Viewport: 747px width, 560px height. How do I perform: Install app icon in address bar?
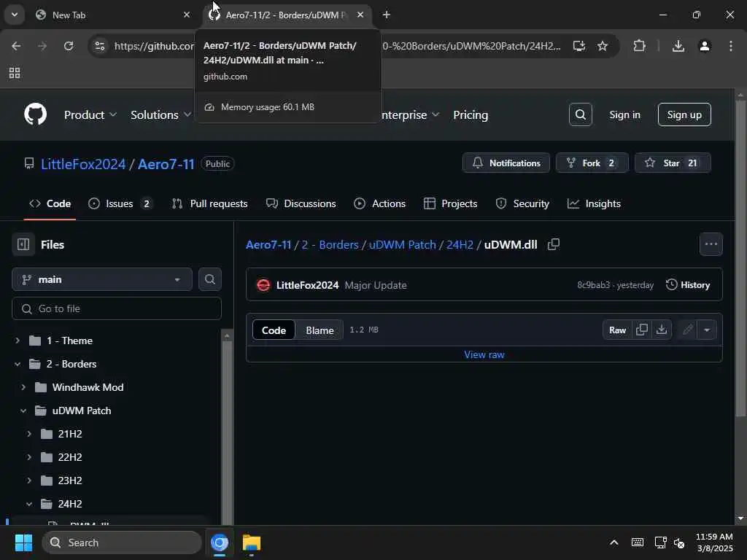coord(578,46)
